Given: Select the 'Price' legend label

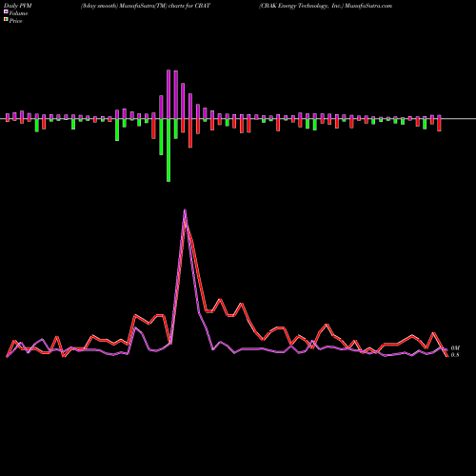Looking at the screenshot, I should [15, 21].
